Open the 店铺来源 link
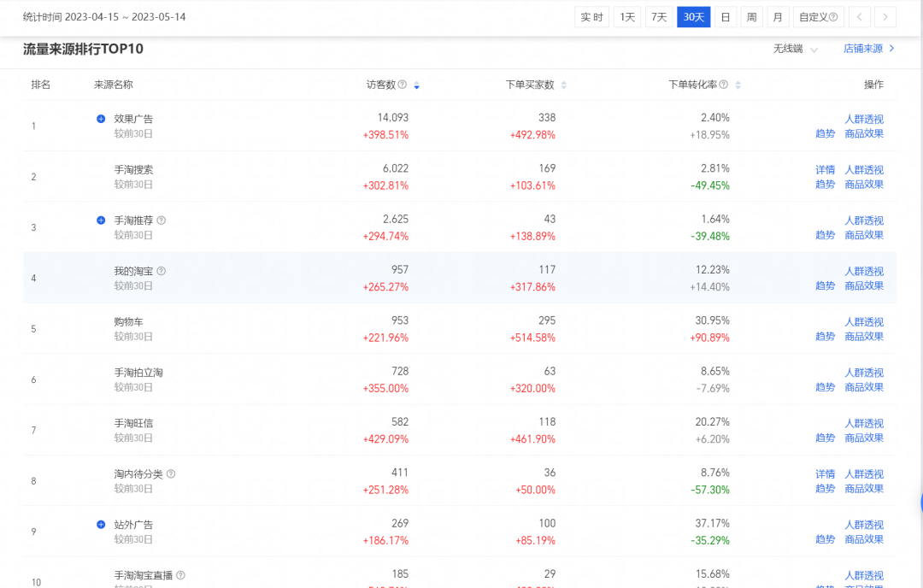 868,49
